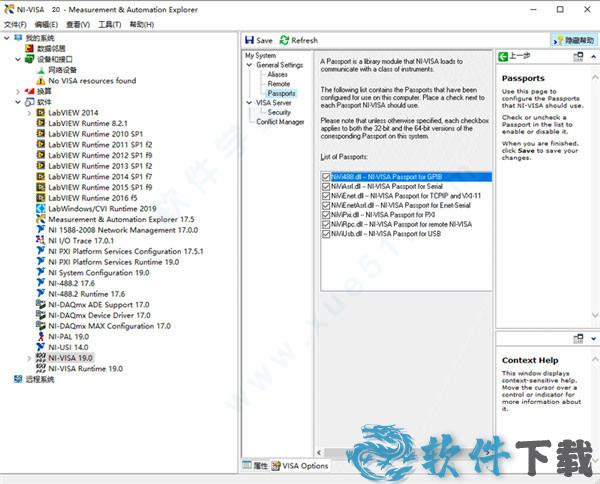Collapse the VISA Server tree node
The height and width of the screenshot is (484, 600).
tap(250, 103)
